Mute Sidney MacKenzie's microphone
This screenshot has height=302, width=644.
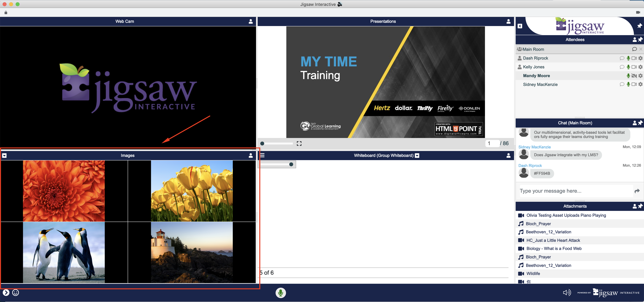628,84
